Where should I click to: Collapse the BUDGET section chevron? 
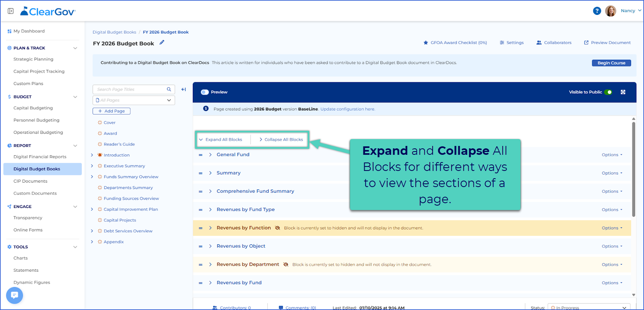[75, 97]
